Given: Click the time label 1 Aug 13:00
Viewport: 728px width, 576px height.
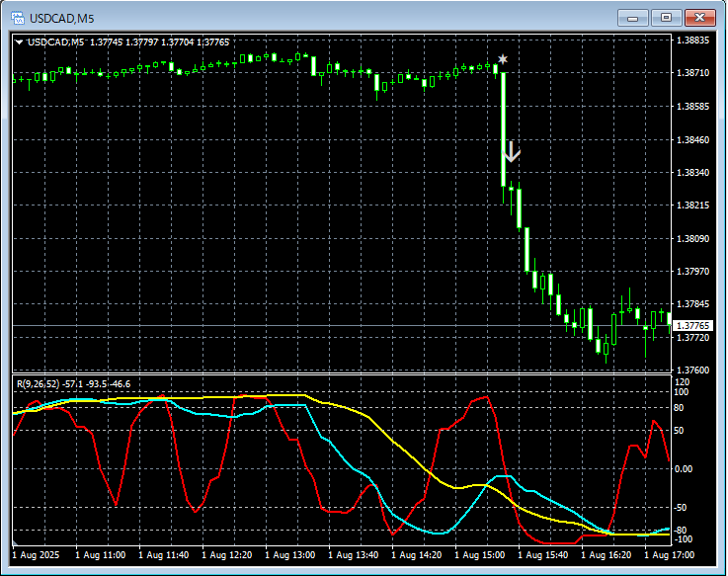Looking at the screenshot, I should pyautogui.click(x=290, y=555).
